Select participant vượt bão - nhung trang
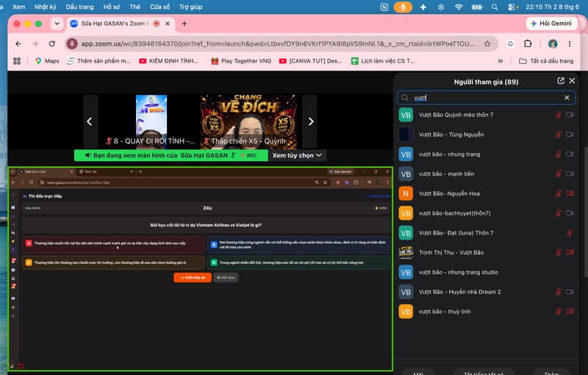This screenshot has width=588, height=375. 486,154
